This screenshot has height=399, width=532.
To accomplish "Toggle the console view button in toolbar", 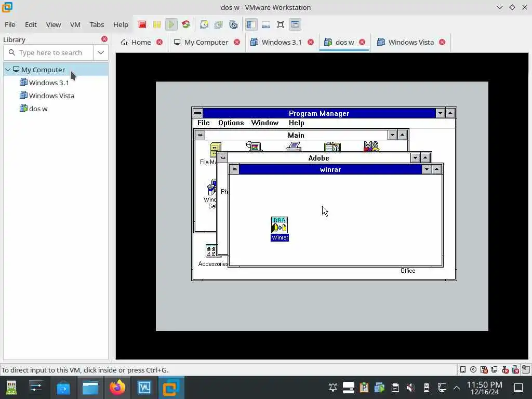I will pyautogui.click(x=295, y=24).
